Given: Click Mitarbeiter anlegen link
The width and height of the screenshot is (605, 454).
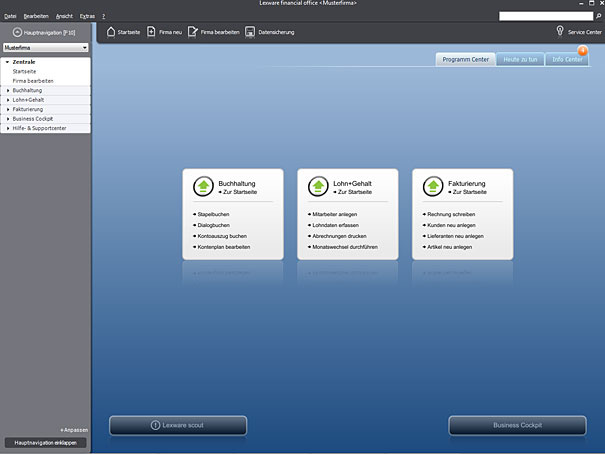Looking at the screenshot, I should click(335, 214).
